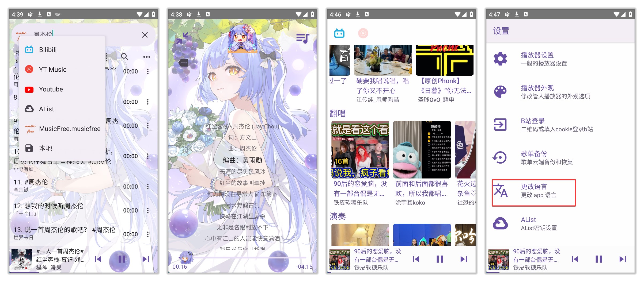Switch to the YT Music explore tab
The height and width of the screenshot is (282, 644).
363,33
